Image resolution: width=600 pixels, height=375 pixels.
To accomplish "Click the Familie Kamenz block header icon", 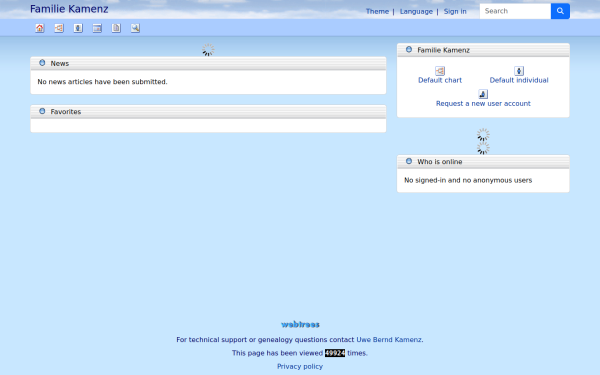I will [409, 49].
